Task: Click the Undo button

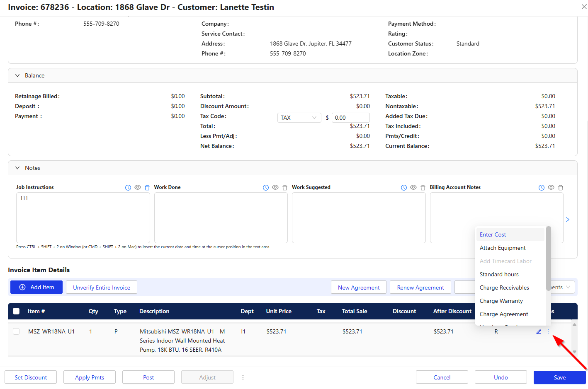Action: tap(501, 377)
